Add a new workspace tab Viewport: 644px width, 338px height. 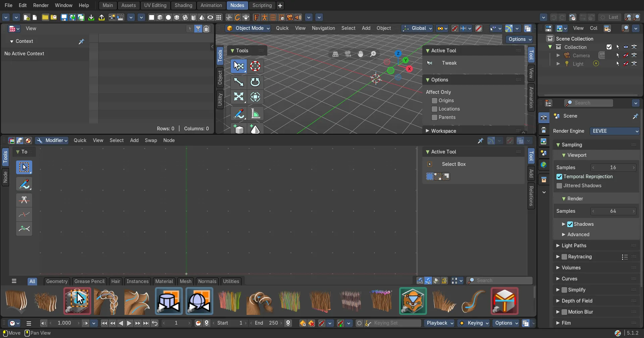click(x=280, y=6)
